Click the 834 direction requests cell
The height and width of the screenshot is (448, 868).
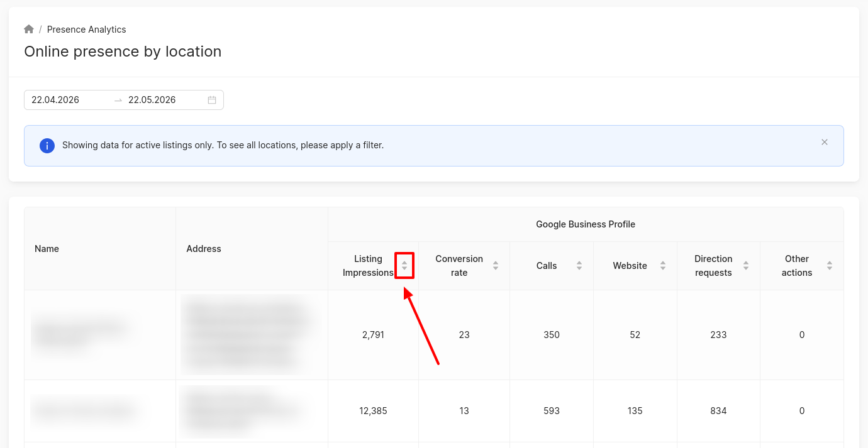(x=718, y=411)
